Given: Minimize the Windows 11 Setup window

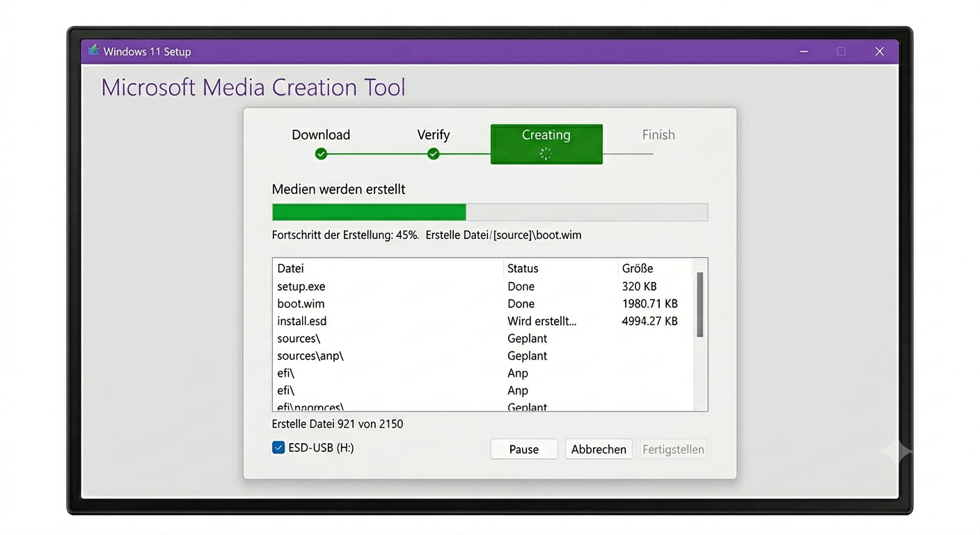Looking at the screenshot, I should coord(804,52).
